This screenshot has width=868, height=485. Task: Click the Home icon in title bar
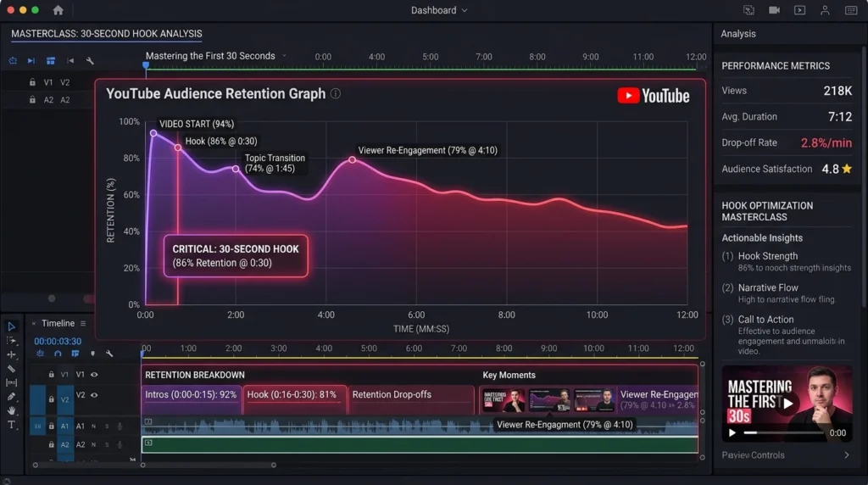point(58,10)
